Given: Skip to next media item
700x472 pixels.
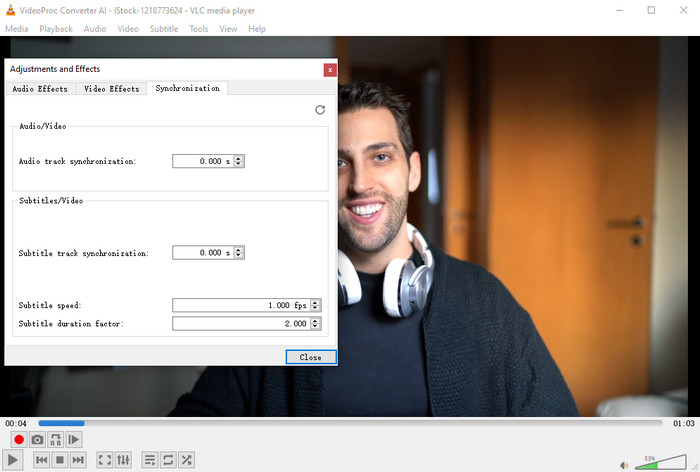Looking at the screenshot, I should coord(78,460).
